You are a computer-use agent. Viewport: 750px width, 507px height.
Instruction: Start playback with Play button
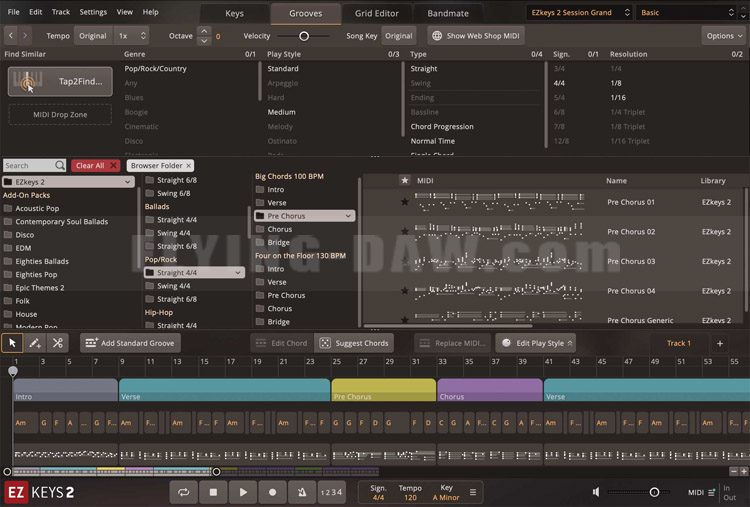pyautogui.click(x=243, y=492)
